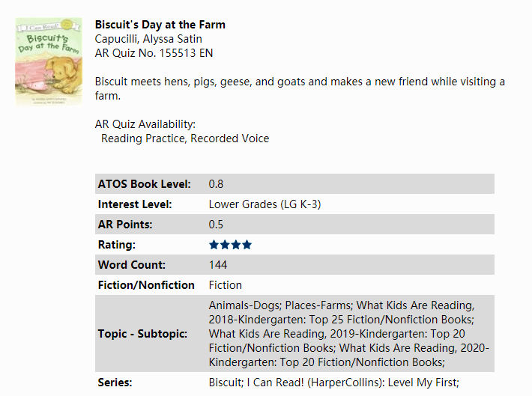
Task: Click the Topic - Subtopic label
Action: click(142, 334)
